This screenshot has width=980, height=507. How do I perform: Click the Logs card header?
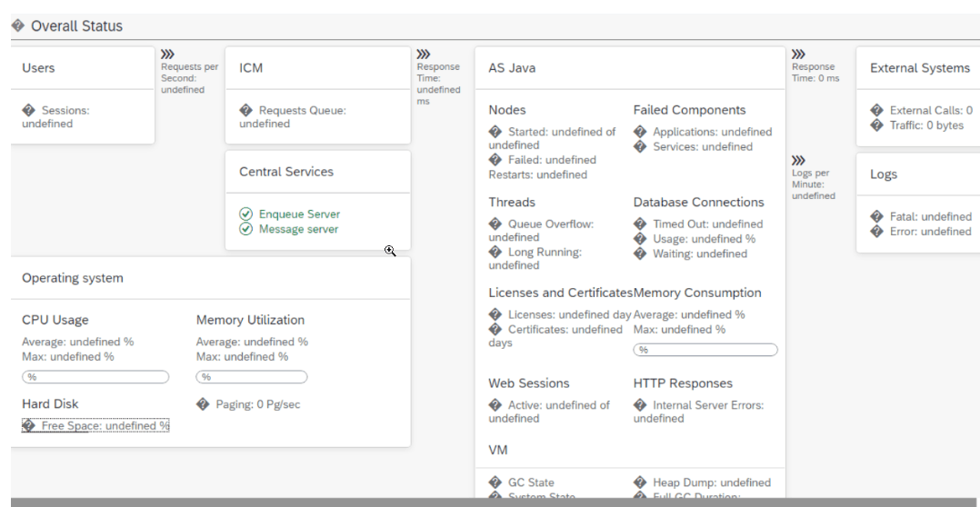coord(918,174)
